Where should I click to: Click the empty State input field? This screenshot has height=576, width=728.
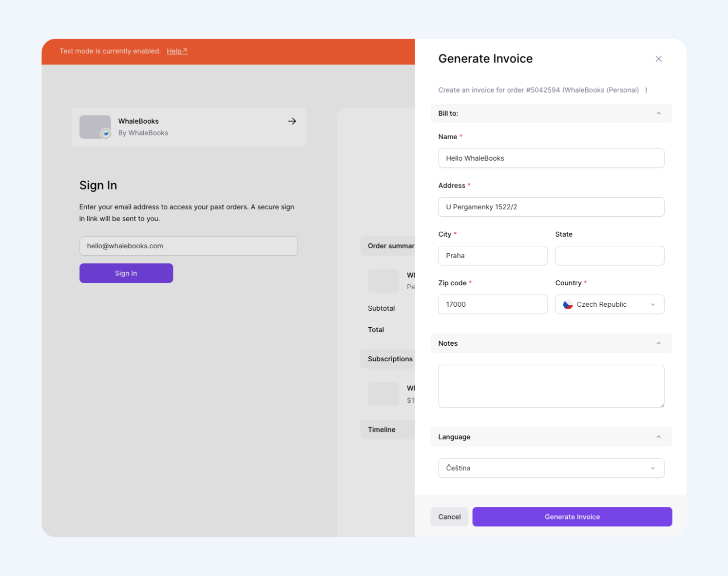610,256
